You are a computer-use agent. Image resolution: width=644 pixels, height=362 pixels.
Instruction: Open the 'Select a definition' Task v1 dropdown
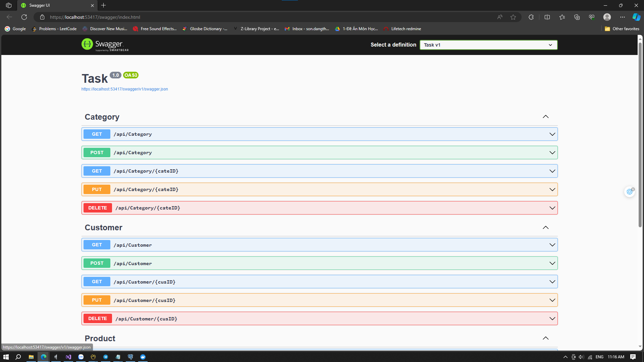click(x=488, y=45)
